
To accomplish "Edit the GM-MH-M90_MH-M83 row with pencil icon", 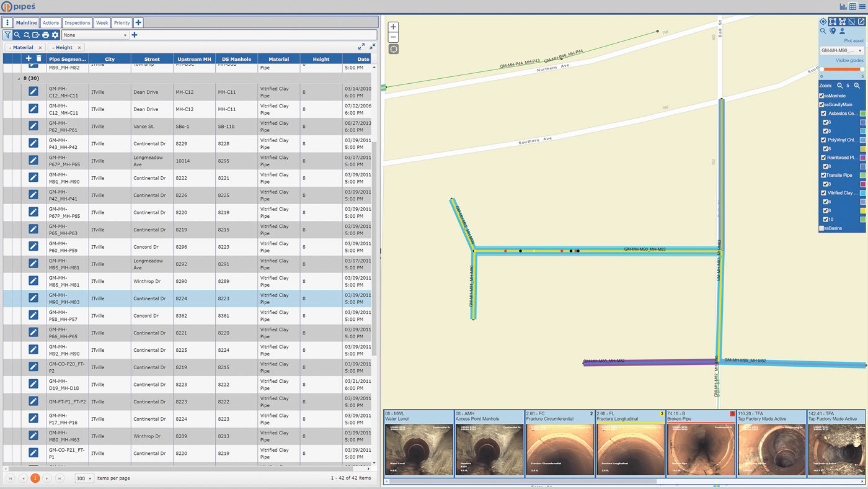I will (33, 298).
